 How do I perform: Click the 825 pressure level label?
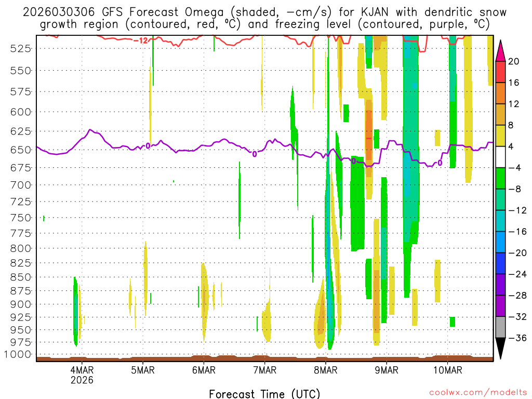20,263
